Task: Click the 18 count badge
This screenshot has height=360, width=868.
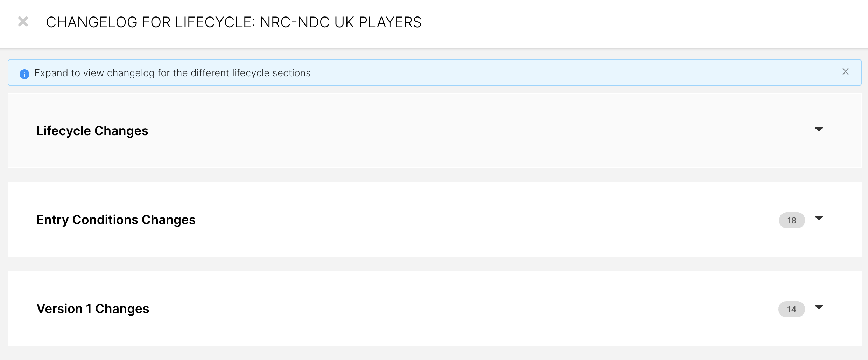Action: coord(792,220)
